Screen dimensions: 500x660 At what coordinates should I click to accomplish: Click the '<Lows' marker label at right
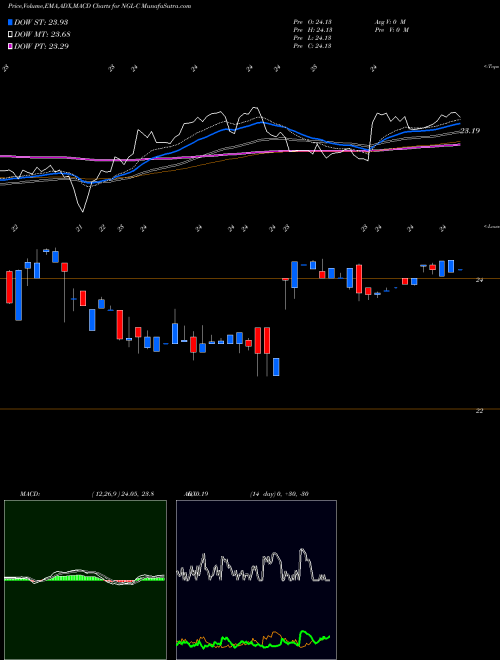491,227
